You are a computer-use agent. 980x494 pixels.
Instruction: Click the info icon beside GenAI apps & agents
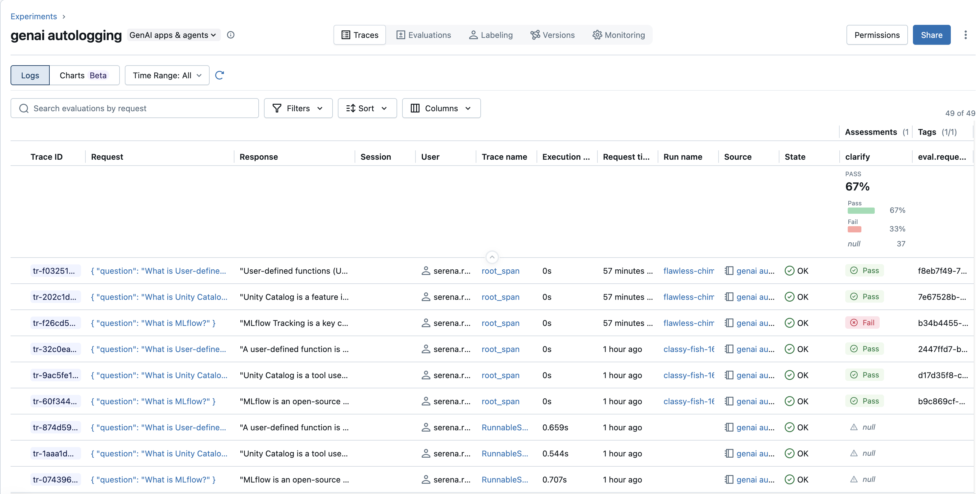click(230, 34)
